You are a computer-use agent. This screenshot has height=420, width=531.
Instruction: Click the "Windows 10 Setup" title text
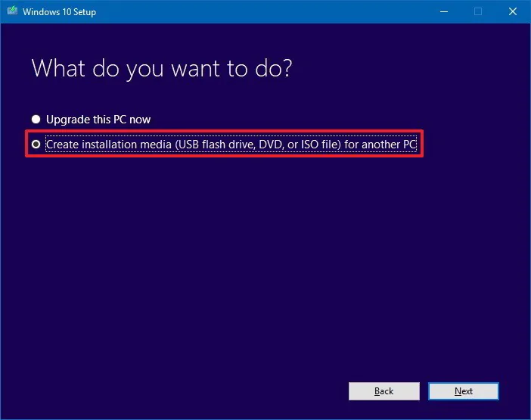[x=59, y=12]
